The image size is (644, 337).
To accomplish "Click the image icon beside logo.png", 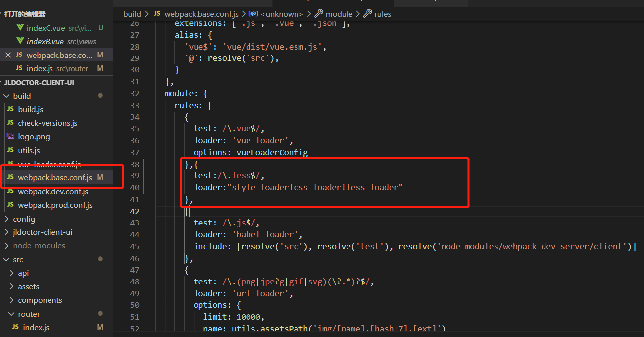I will point(11,136).
